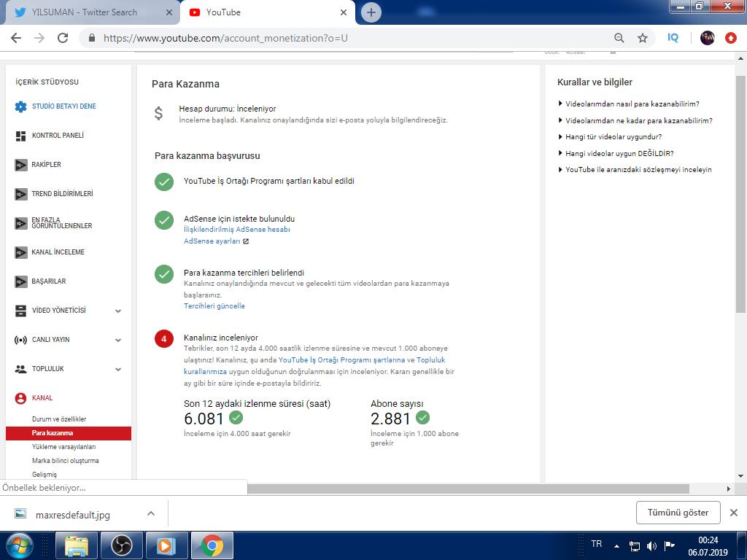Bookmark this page with the star
Screen dimensions: 747x560
pyautogui.click(x=643, y=38)
